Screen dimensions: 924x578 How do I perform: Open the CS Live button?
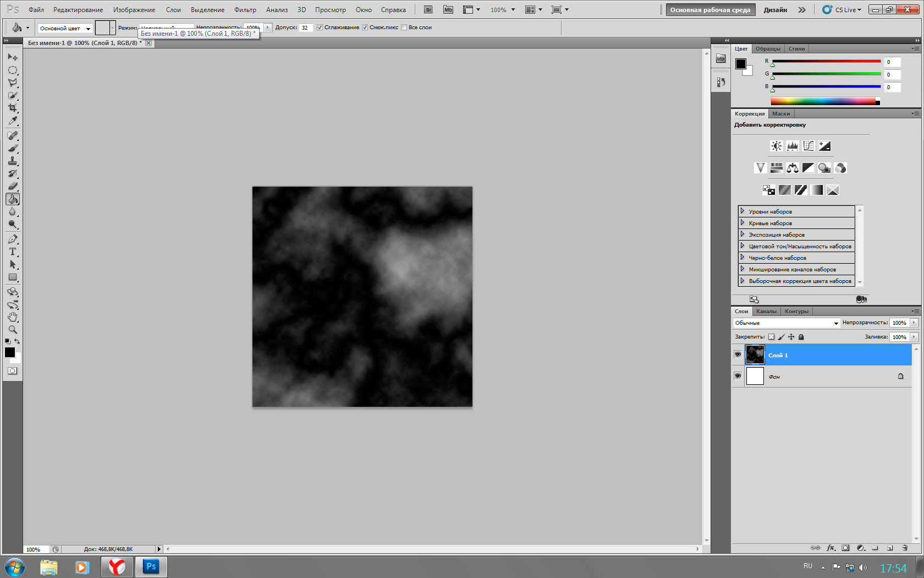pyautogui.click(x=842, y=10)
